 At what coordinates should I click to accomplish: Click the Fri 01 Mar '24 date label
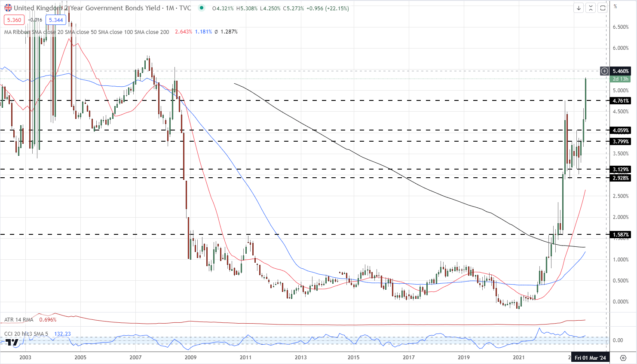click(590, 358)
